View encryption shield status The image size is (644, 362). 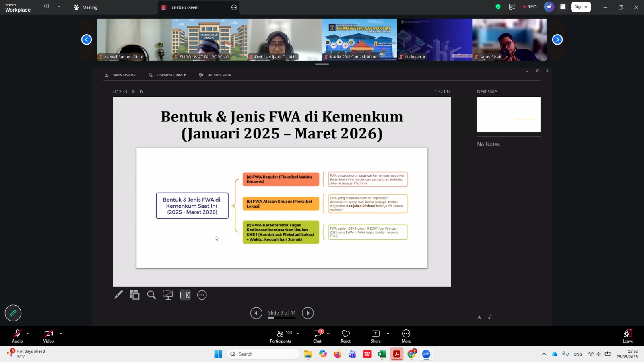498,7
